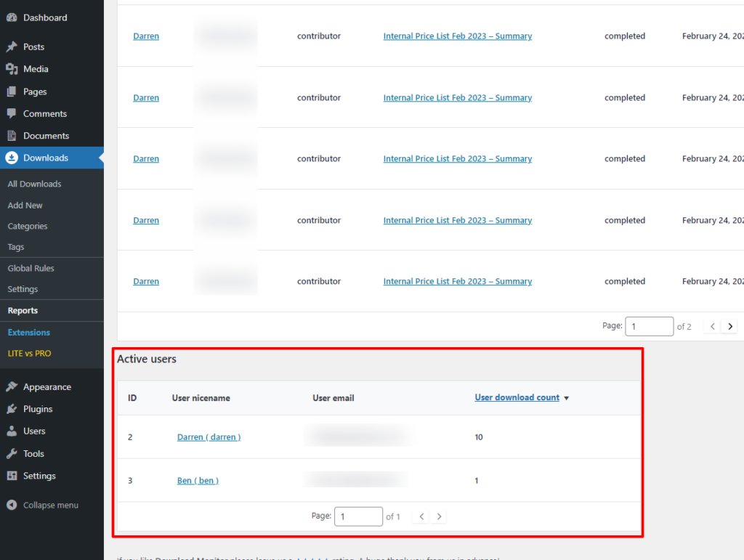Viewport: 744px width, 560px height.
Task: Select Downloads in the sidebar
Action: pos(46,158)
